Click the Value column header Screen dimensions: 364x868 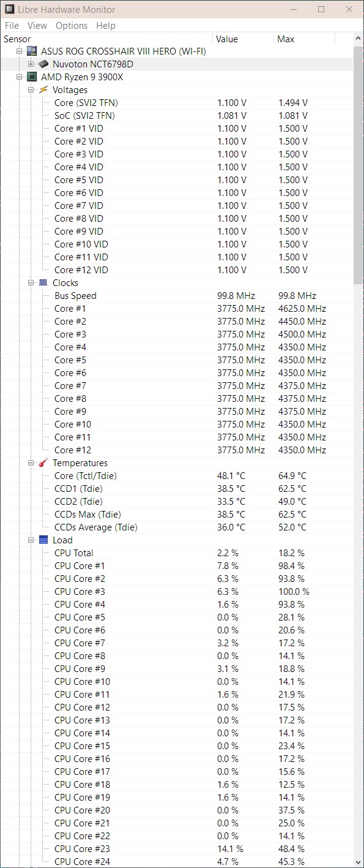click(227, 39)
